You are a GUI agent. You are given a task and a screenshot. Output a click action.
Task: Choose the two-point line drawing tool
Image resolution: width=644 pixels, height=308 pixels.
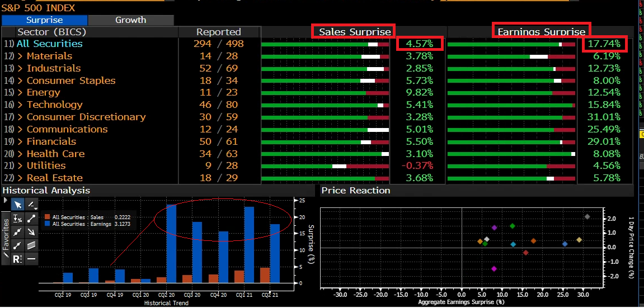pos(31,219)
